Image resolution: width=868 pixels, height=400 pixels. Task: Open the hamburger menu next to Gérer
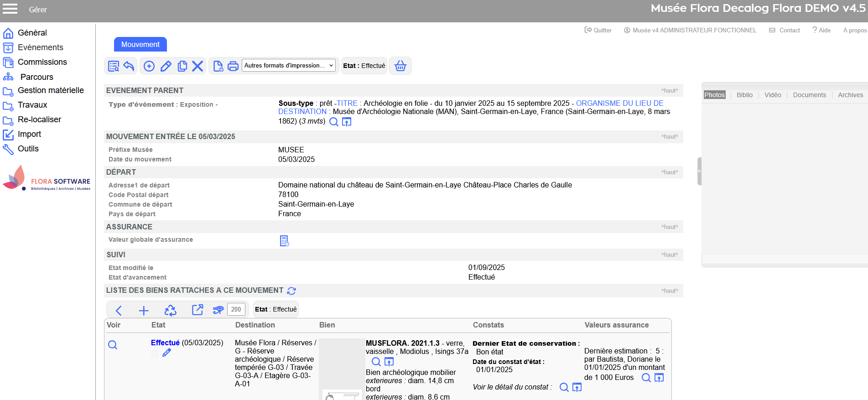pyautogui.click(x=10, y=9)
